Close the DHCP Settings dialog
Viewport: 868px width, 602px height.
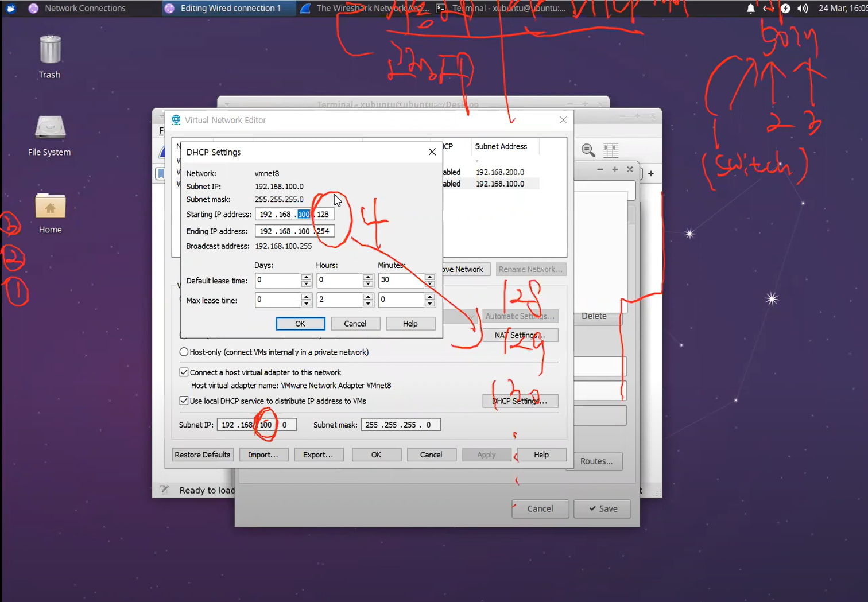tap(432, 152)
